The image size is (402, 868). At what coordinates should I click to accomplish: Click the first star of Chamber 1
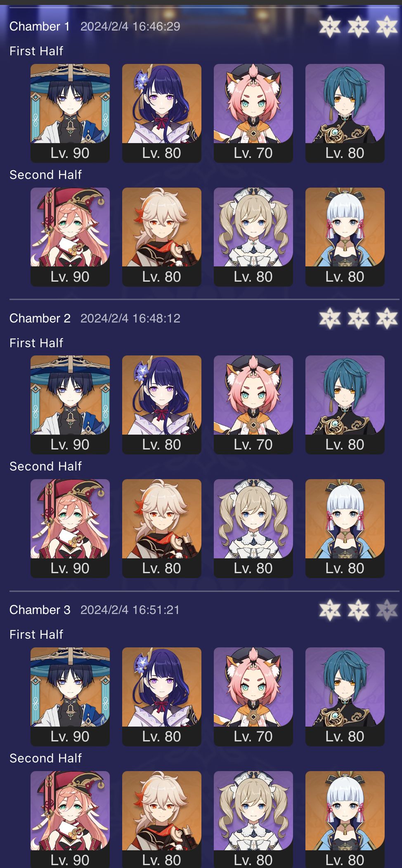[x=330, y=26]
